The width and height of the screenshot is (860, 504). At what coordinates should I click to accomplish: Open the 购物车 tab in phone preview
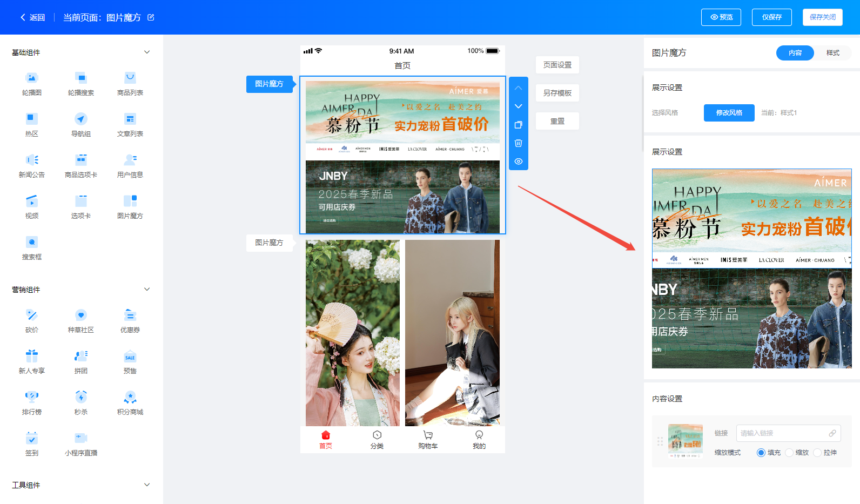(x=428, y=440)
